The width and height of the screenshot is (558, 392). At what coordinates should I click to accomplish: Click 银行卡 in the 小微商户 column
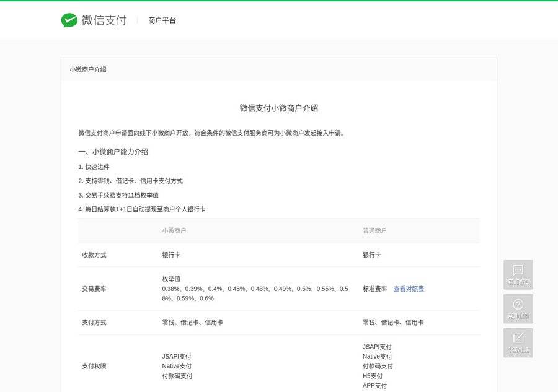coord(171,255)
